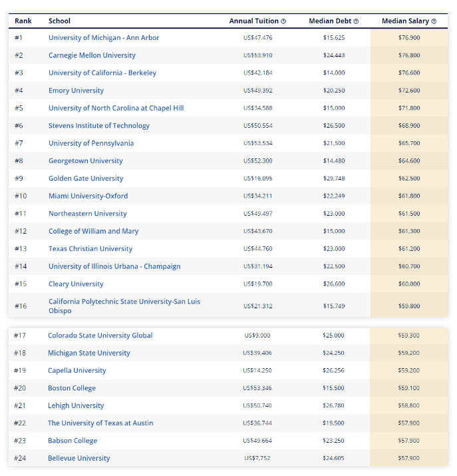Open Lehigh University link

pos(76,406)
